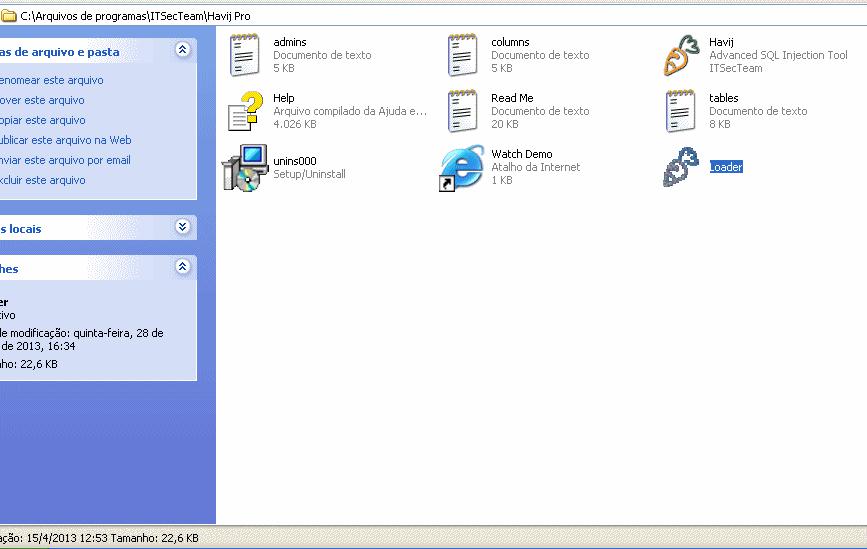
Task: Select the Read Me document icon
Action: tap(462, 111)
